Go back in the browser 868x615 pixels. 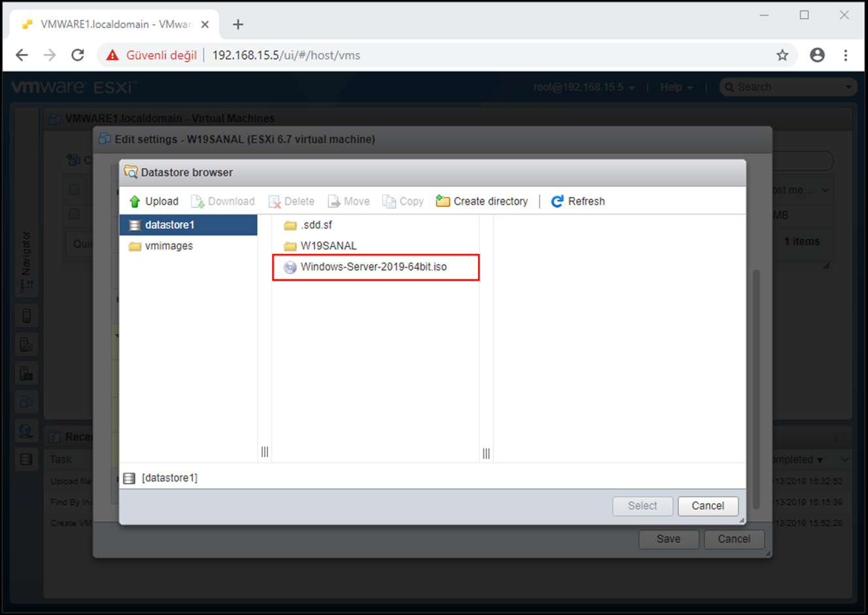click(x=22, y=55)
